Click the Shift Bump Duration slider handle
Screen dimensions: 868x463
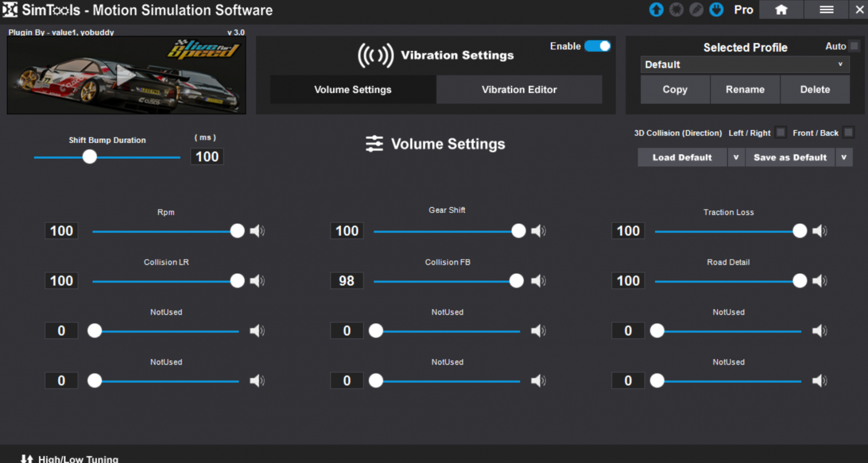[x=90, y=157]
